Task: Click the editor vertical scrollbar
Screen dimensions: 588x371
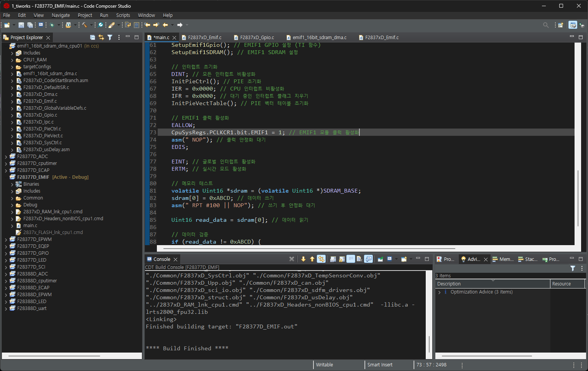Action: coord(578,198)
